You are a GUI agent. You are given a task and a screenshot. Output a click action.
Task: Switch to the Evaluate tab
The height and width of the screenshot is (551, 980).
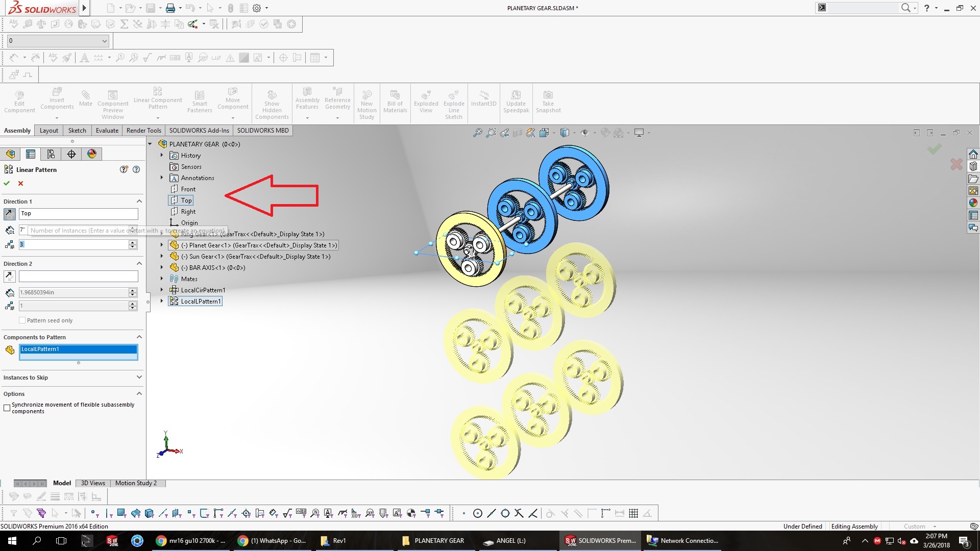tap(107, 131)
